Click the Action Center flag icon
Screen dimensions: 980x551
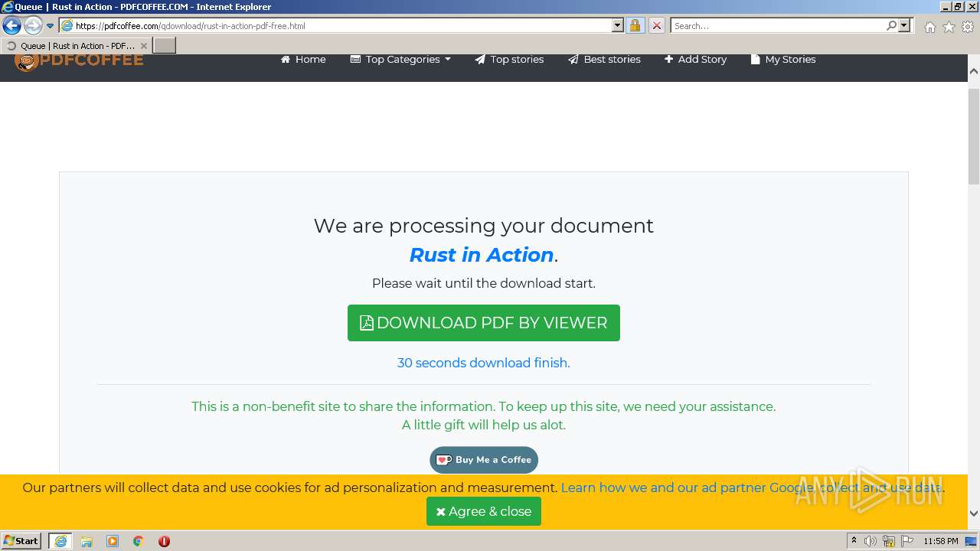click(906, 541)
